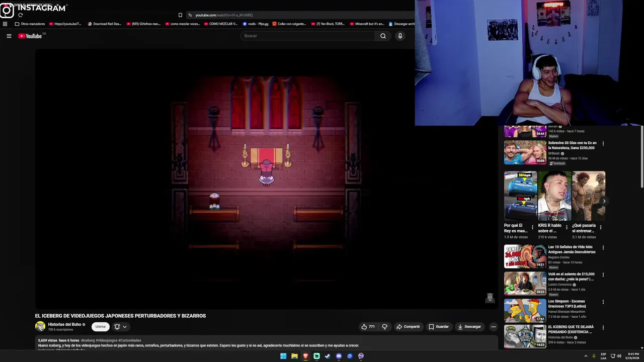Viewport: 644px width, 362px height.
Task: Open options for KRIS R hablo short
Action: [x=567, y=227]
